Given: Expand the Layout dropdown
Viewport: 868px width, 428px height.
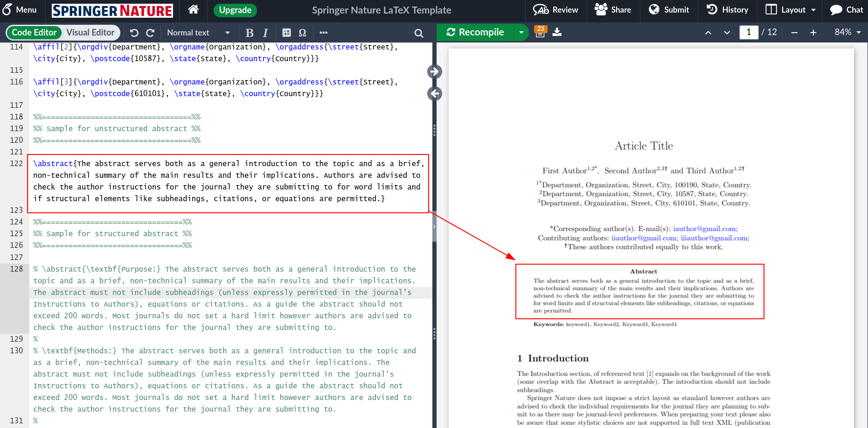Looking at the screenshot, I should click(791, 10).
